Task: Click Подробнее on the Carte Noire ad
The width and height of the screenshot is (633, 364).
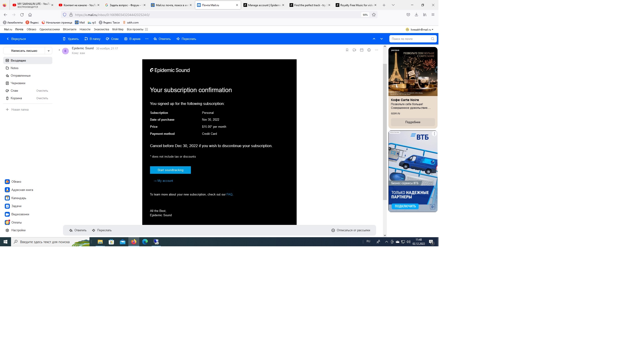Action: 413,122
